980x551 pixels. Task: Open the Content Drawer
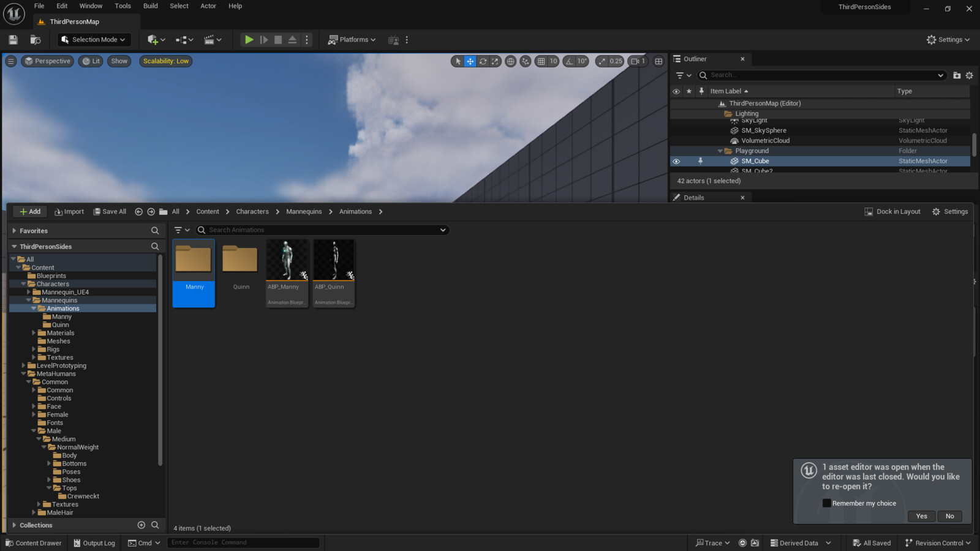34,543
